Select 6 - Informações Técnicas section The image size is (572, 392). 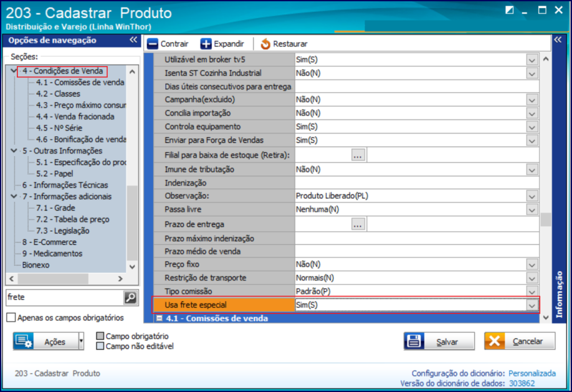pos(65,185)
